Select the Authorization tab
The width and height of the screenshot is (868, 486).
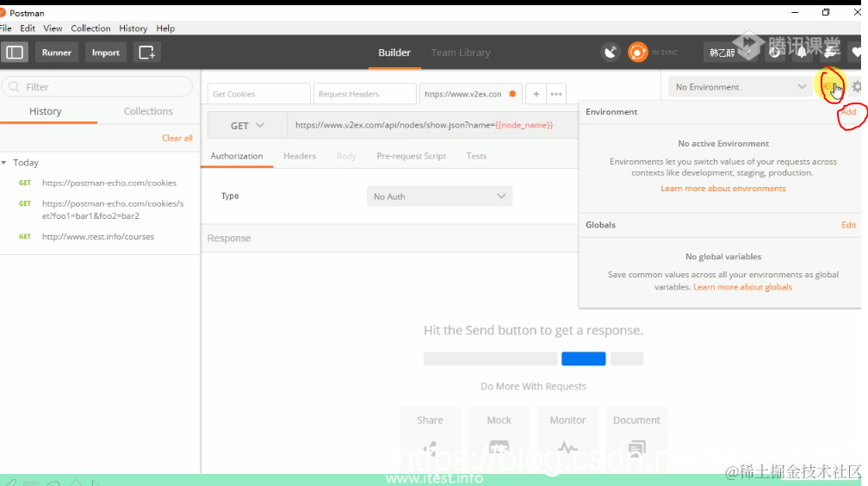click(236, 156)
